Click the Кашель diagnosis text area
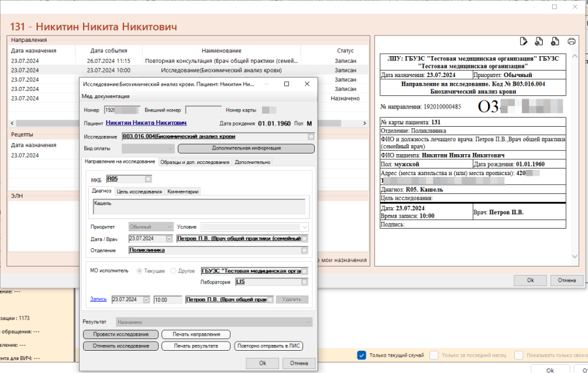This screenshot has height=373, width=588. coord(199,206)
